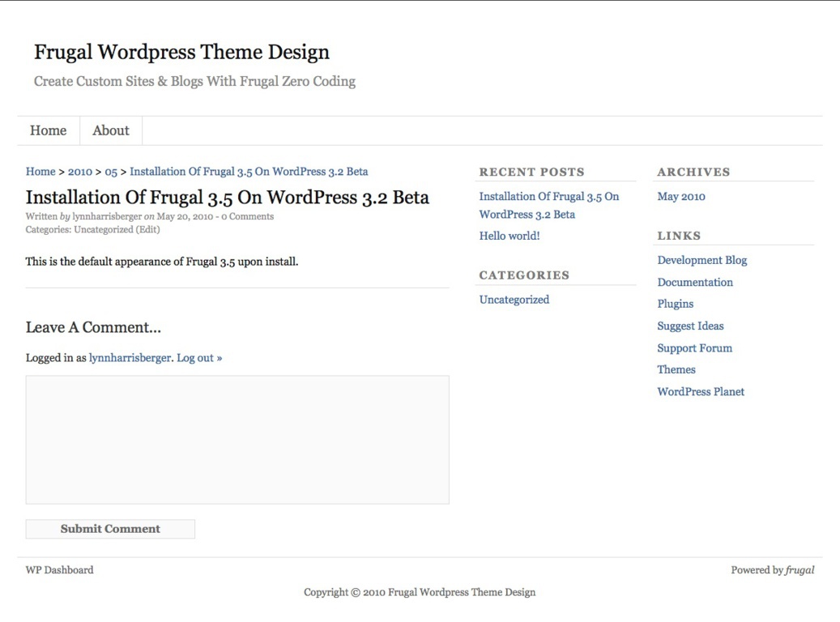
Task: Click the Archives sidebar heading
Action: 693,172
